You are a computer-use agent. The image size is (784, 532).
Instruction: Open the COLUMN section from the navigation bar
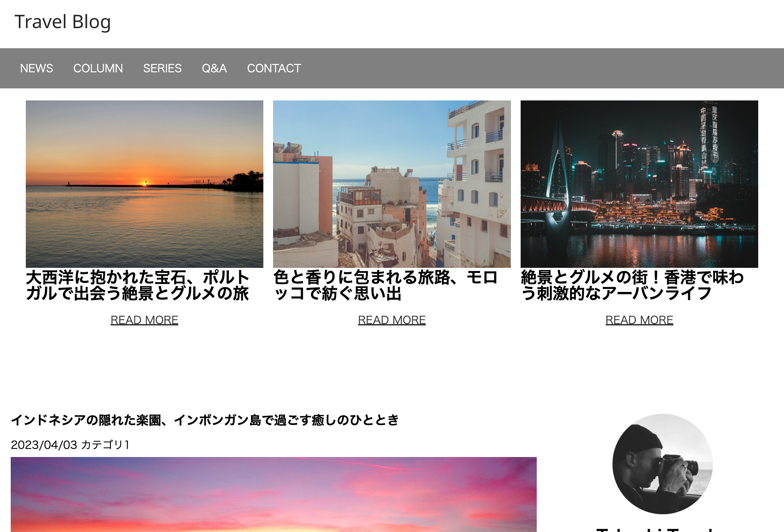click(x=98, y=68)
